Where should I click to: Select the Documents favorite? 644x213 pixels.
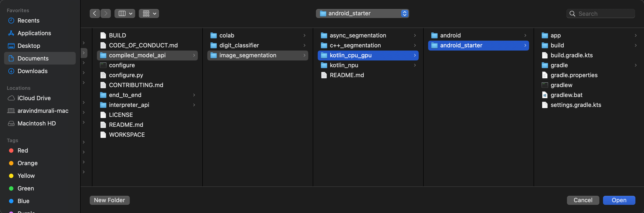click(x=33, y=58)
